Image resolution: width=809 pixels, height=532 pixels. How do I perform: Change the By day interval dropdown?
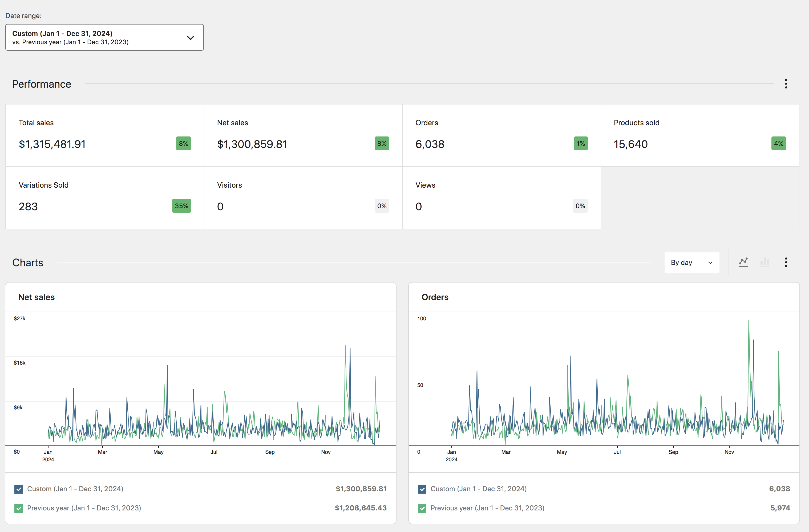point(692,263)
